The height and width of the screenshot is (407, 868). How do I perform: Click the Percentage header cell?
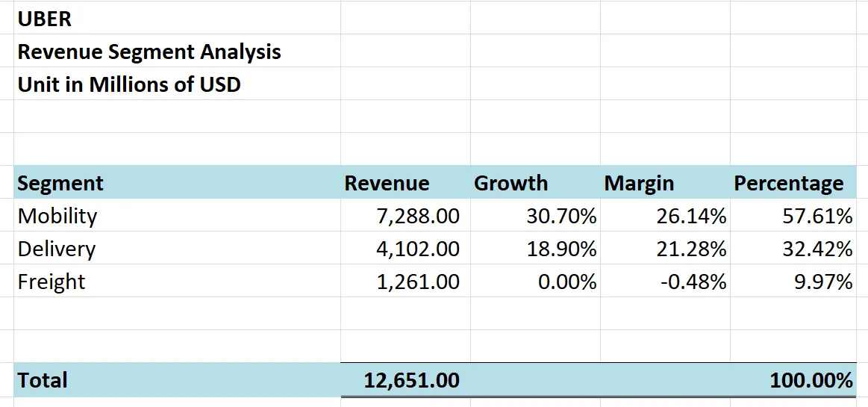[x=789, y=183]
